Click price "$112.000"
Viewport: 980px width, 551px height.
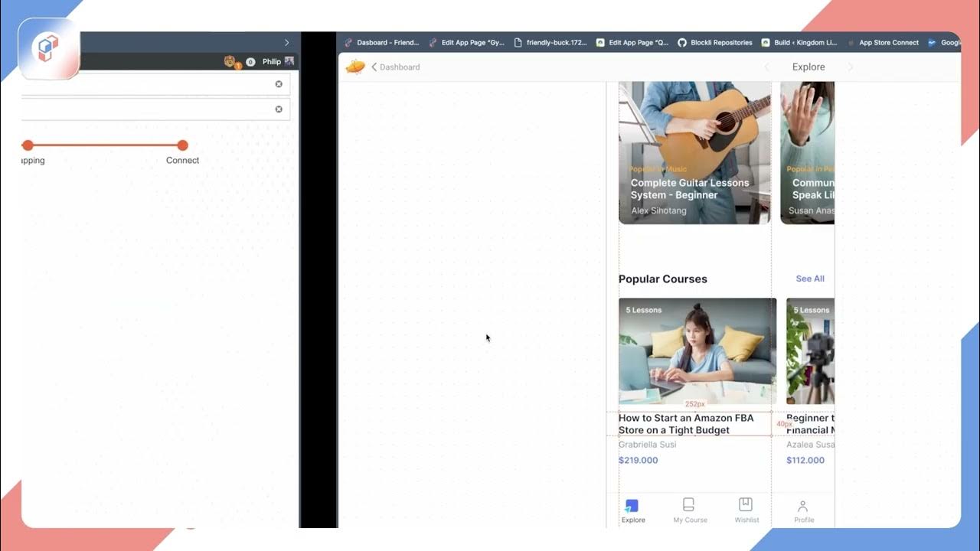pos(805,460)
